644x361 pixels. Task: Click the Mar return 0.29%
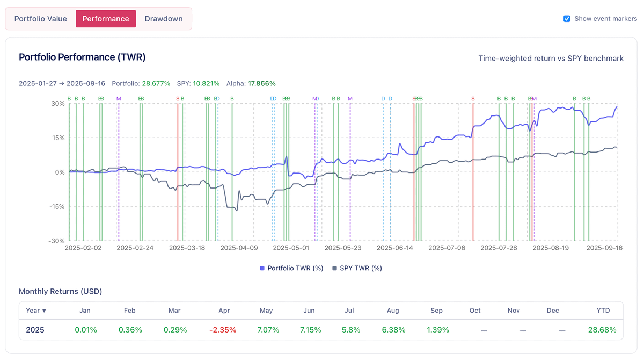point(175,330)
